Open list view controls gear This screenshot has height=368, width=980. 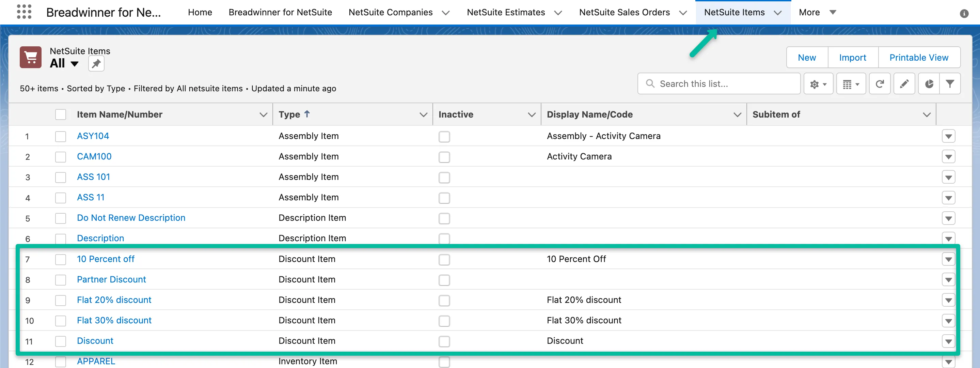pos(818,84)
